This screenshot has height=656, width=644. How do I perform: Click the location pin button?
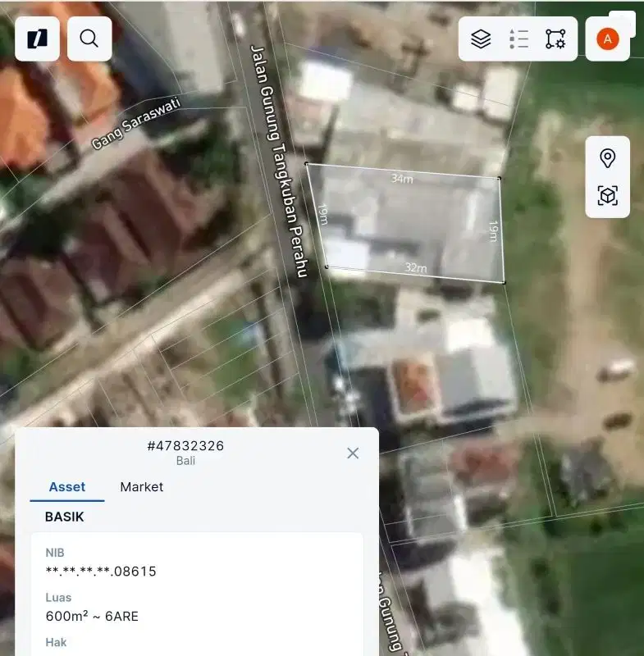(x=607, y=158)
